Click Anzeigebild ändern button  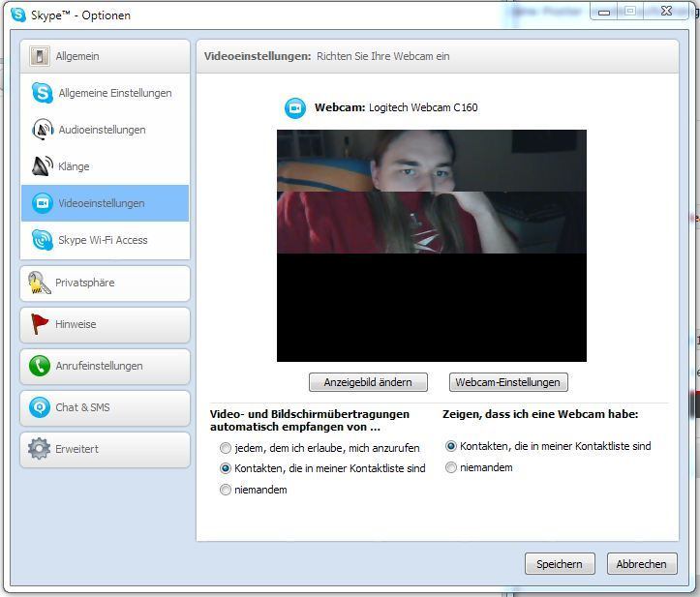(368, 382)
